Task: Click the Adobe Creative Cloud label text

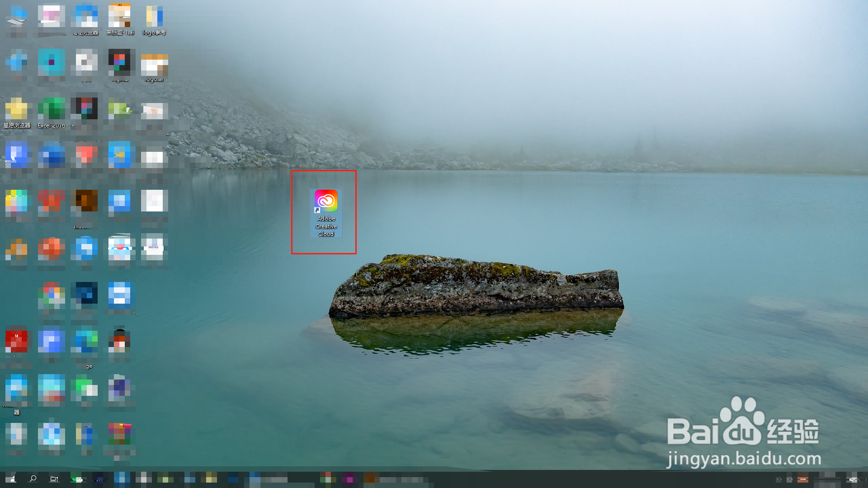Action: pos(326,226)
